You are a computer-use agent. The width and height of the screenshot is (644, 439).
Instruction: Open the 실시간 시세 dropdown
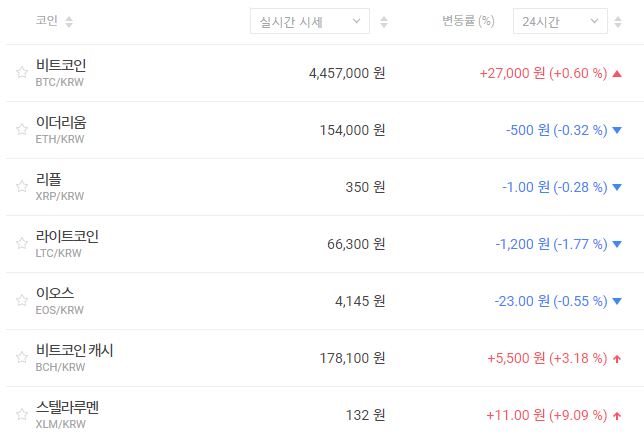[x=309, y=21]
